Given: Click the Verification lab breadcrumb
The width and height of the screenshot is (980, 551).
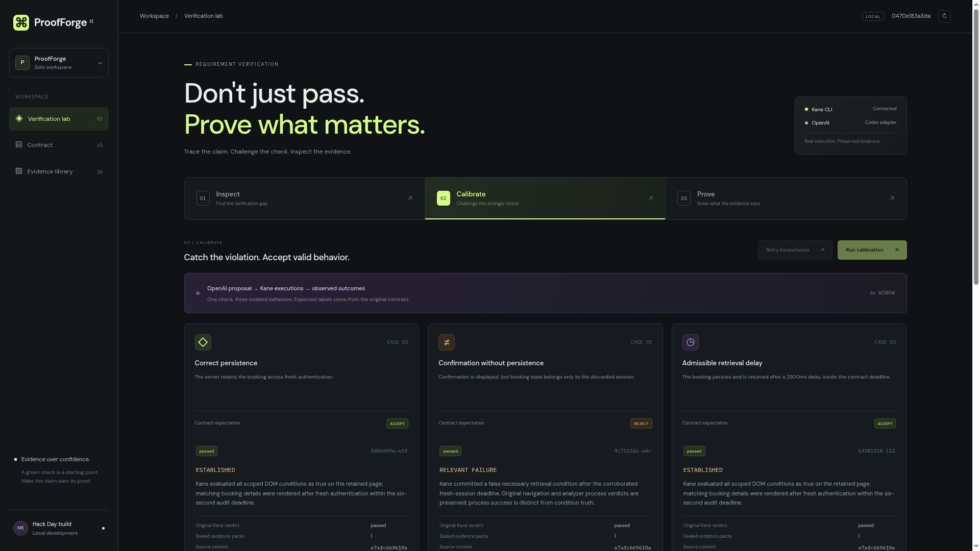Looking at the screenshot, I should (204, 16).
